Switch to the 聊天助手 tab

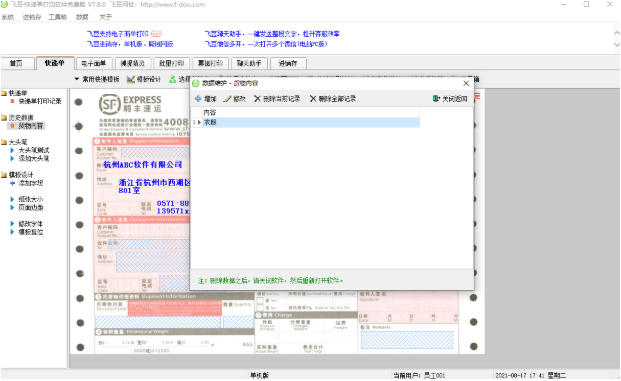point(249,63)
